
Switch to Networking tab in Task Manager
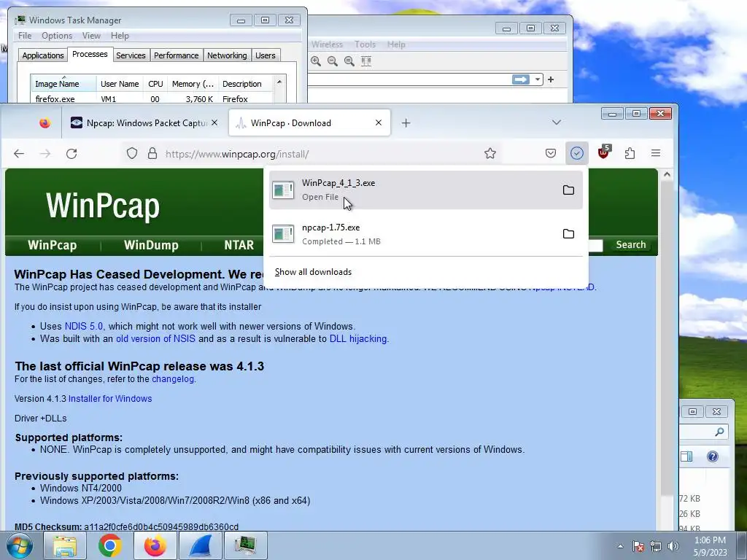(x=227, y=55)
